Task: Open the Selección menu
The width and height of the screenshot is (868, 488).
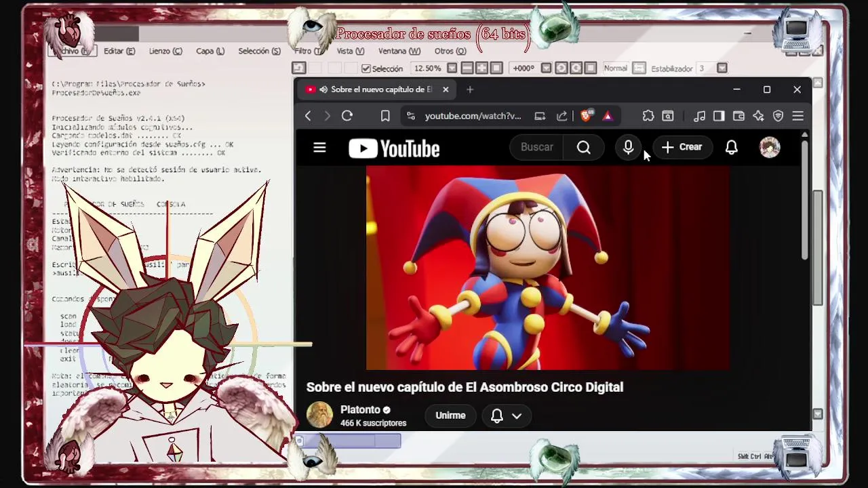Action: [x=259, y=51]
